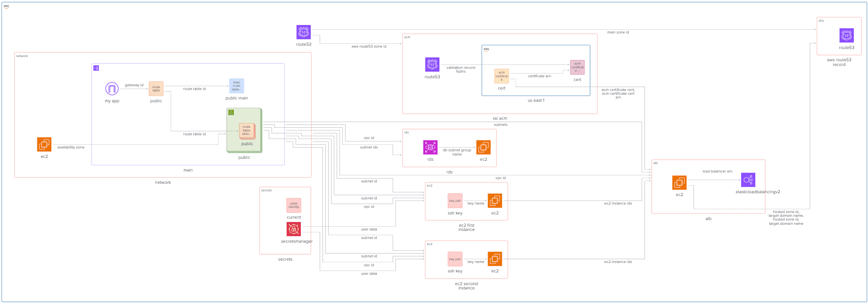
Task: Select the 'my app' internet gateway icon
Action: [x=112, y=89]
